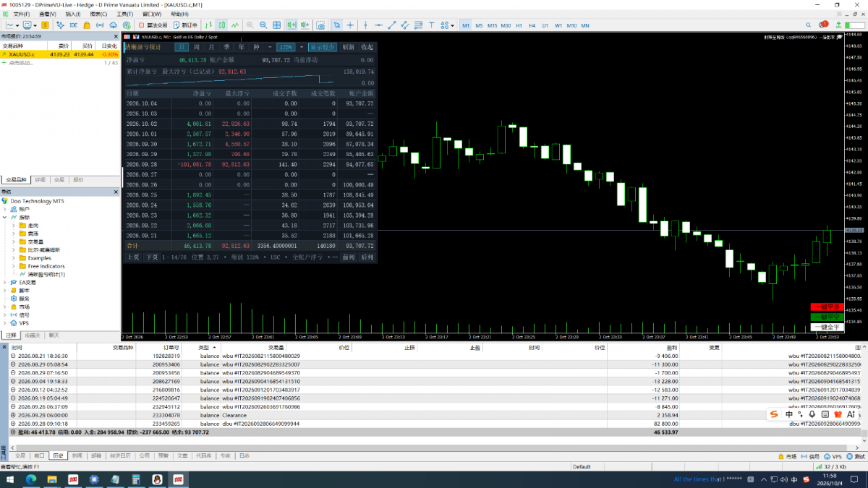868x488 pixels.
Task: Select the D1 timeframe
Action: 546,25
